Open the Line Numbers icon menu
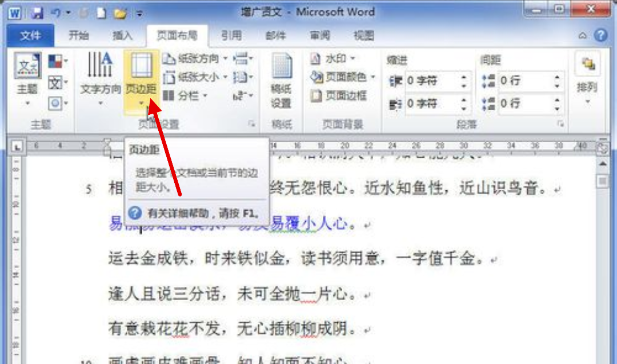This screenshot has width=617, height=364. click(243, 77)
